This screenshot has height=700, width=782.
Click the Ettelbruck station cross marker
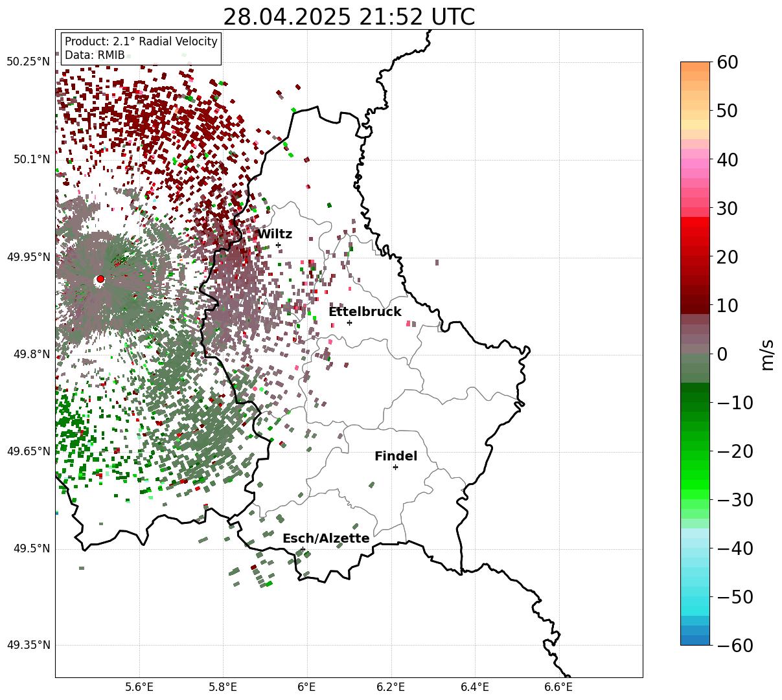point(349,322)
